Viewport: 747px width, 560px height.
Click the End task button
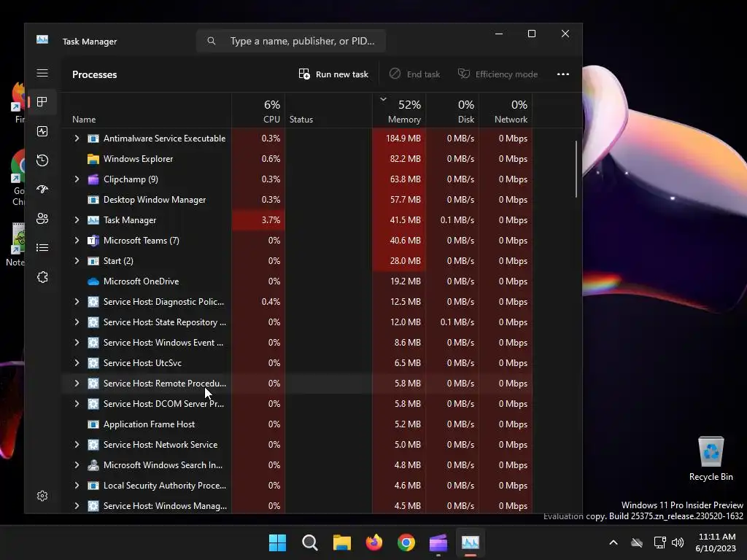[x=414, y=74]
